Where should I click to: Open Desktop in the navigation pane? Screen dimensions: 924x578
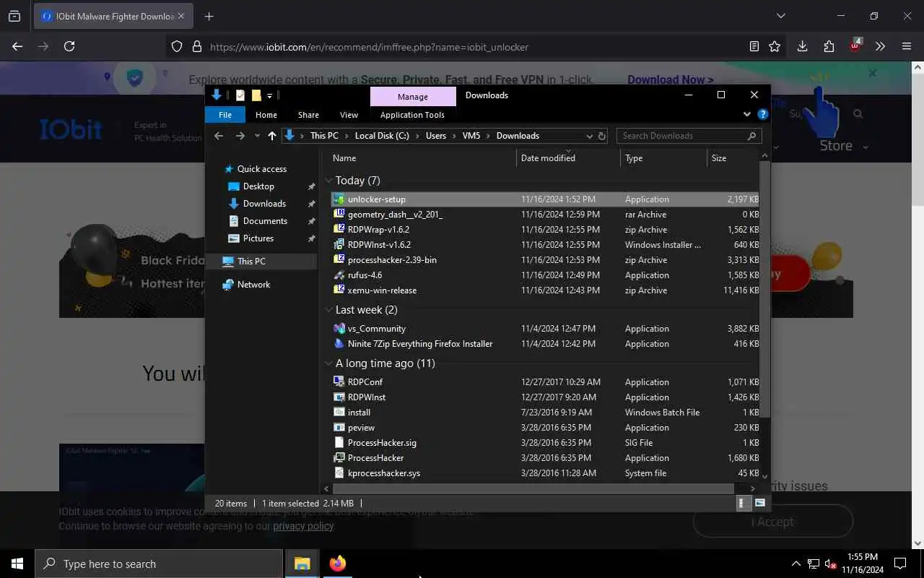258,186
